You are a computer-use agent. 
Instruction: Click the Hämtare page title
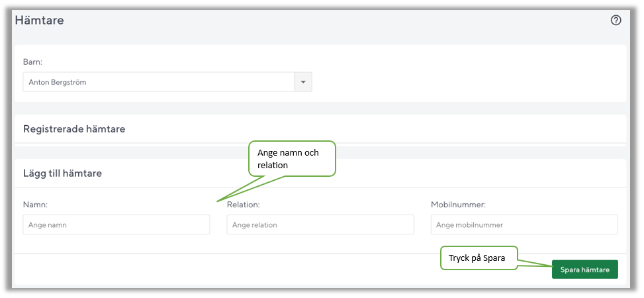39,21
